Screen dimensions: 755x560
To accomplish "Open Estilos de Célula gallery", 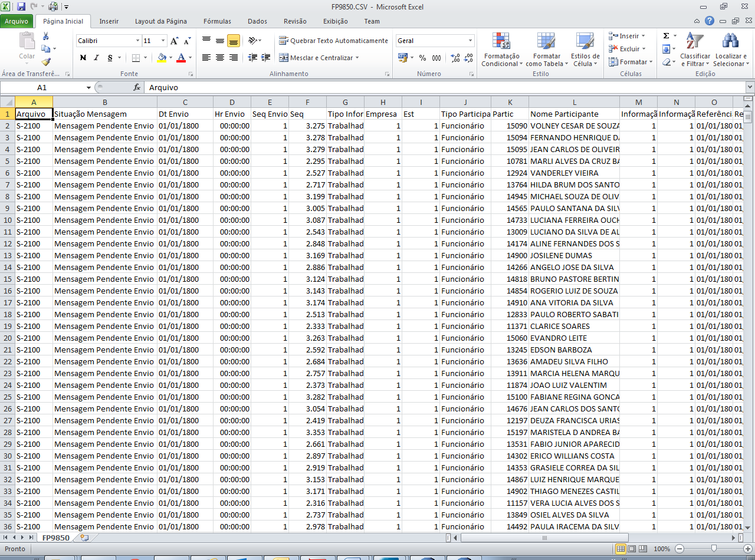I will click(x=585, y=50).
